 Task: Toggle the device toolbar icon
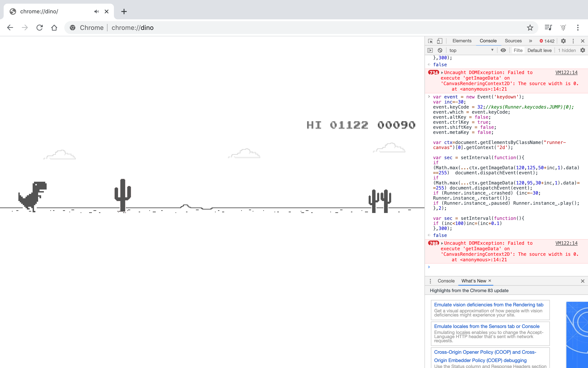(440, 41)
